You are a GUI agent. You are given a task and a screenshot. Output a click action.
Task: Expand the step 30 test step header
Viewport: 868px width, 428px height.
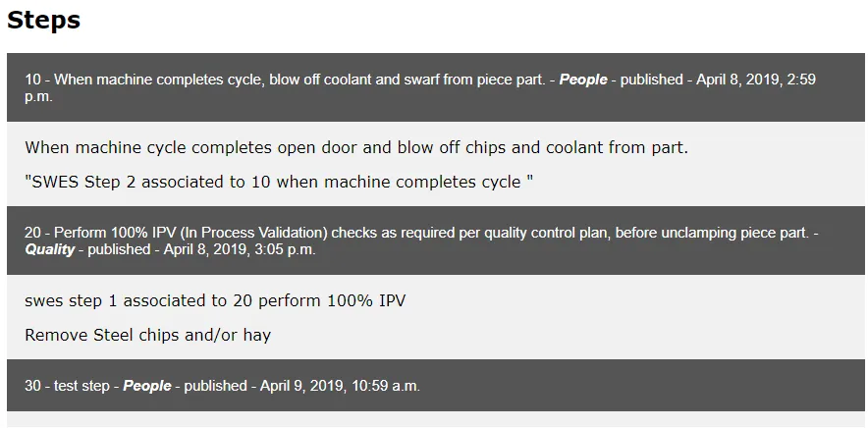(x=436, y=386)
